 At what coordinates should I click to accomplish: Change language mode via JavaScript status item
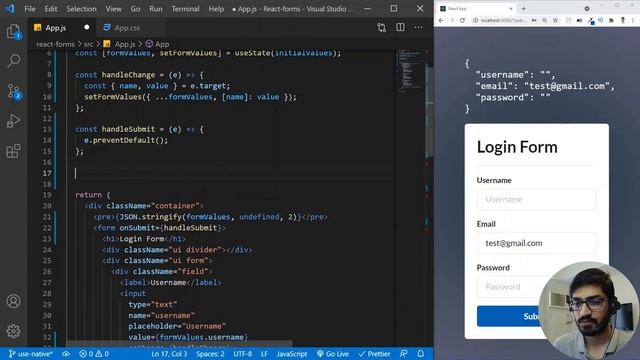[x=292, y=354]
